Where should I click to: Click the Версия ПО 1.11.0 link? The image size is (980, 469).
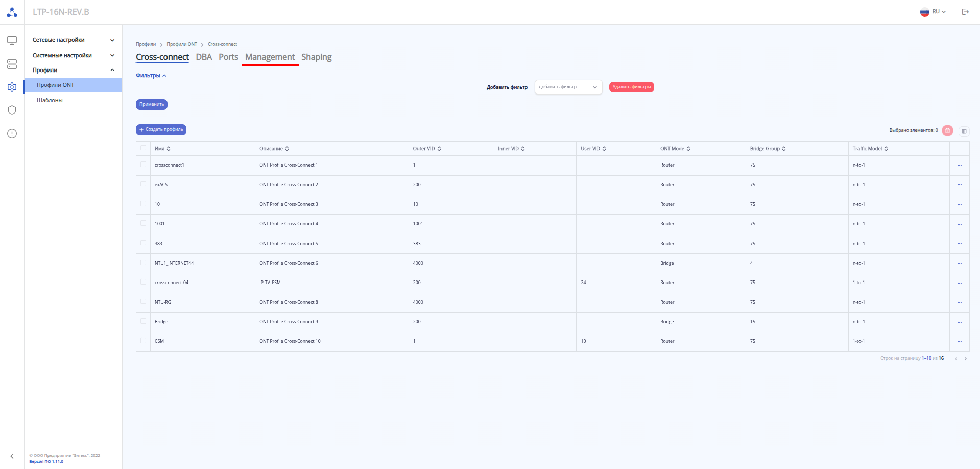pyautogui.click(x=46, y=462)
